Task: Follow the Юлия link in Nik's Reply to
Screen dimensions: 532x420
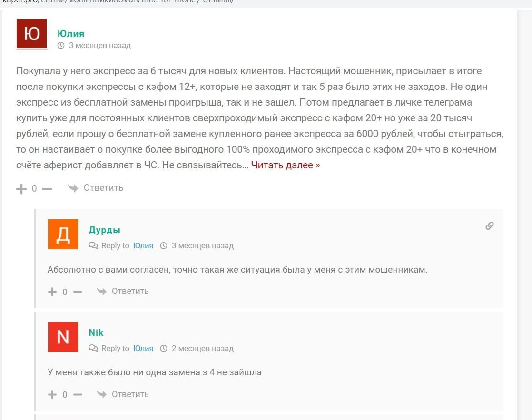Action: coord(143,349)
